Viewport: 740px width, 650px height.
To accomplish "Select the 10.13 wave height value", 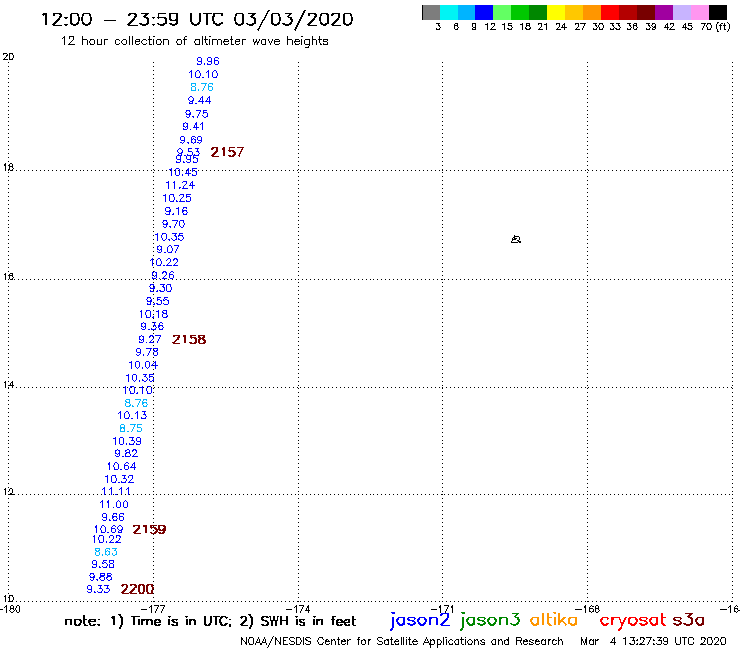I will (x=132, y=415).
